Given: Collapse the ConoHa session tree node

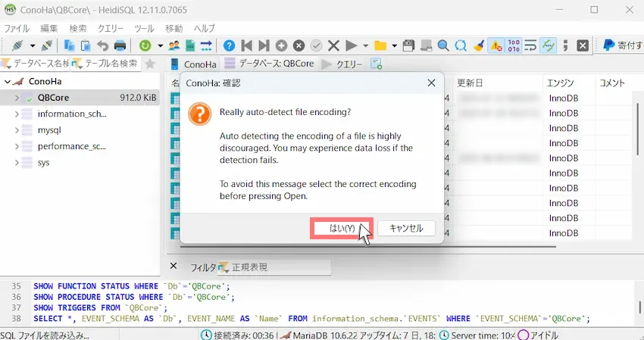Looking at the screenshot, I should click(x=8, y=81).
